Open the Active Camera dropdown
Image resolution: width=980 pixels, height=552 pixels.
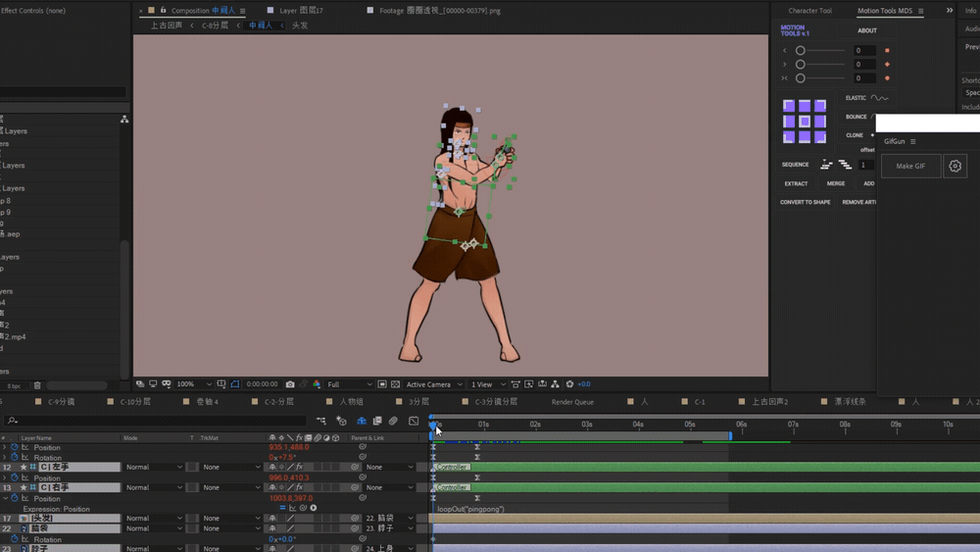pos(434,384)
